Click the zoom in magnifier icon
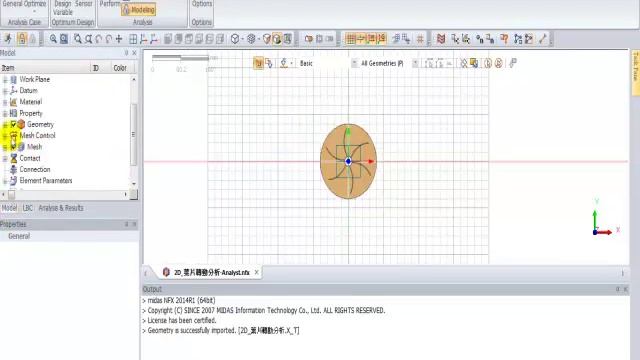The width and height of the screenshot is (640, 360). point(53,39)
